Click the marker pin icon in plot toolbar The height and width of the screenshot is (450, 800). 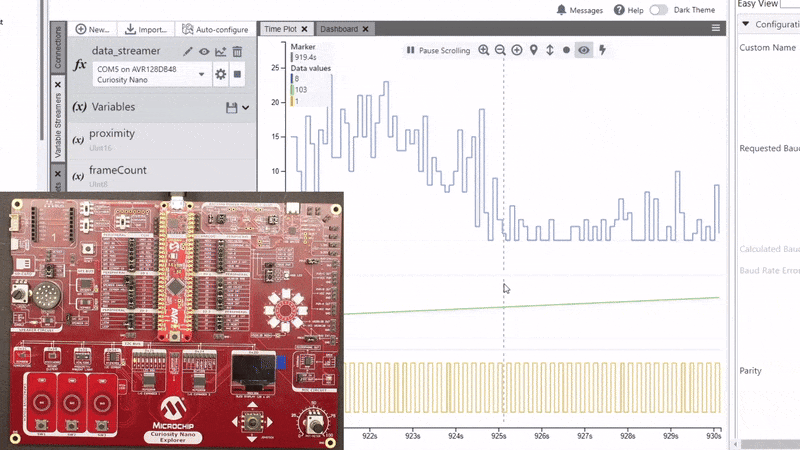(x=533, y=50)
